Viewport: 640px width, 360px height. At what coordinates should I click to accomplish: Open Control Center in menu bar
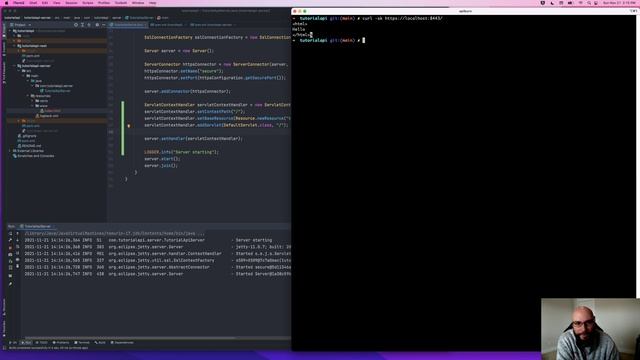coord(596,3)
